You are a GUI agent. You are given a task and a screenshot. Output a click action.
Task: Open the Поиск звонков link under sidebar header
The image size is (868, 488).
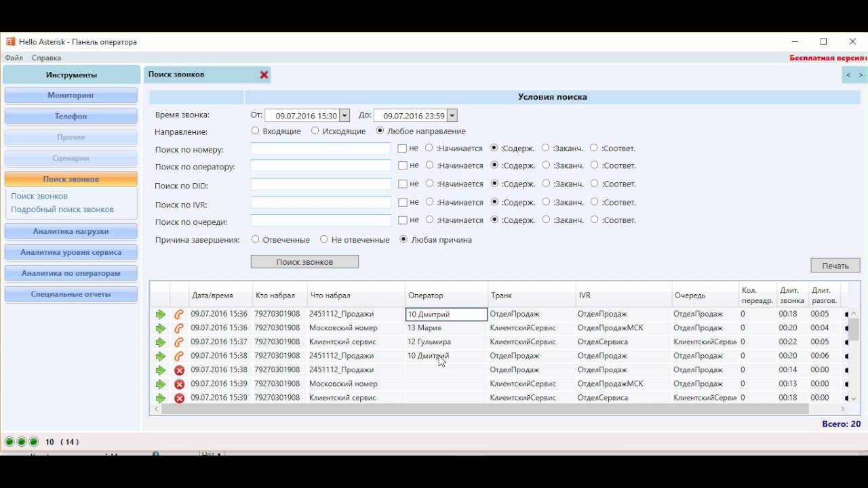39,196
